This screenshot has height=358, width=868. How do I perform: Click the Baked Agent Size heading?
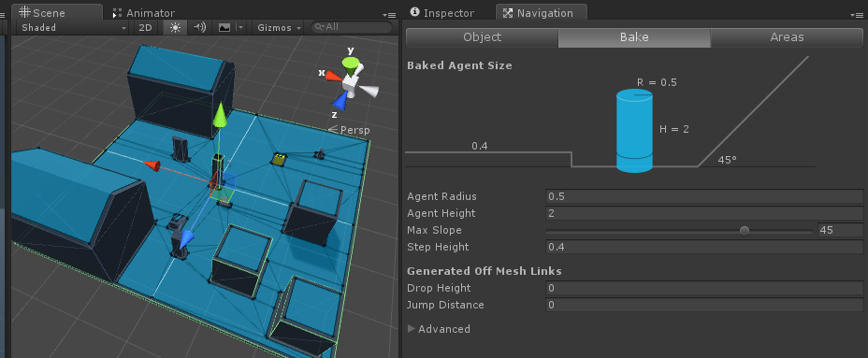pyautogui.click(x=459, y=65)
